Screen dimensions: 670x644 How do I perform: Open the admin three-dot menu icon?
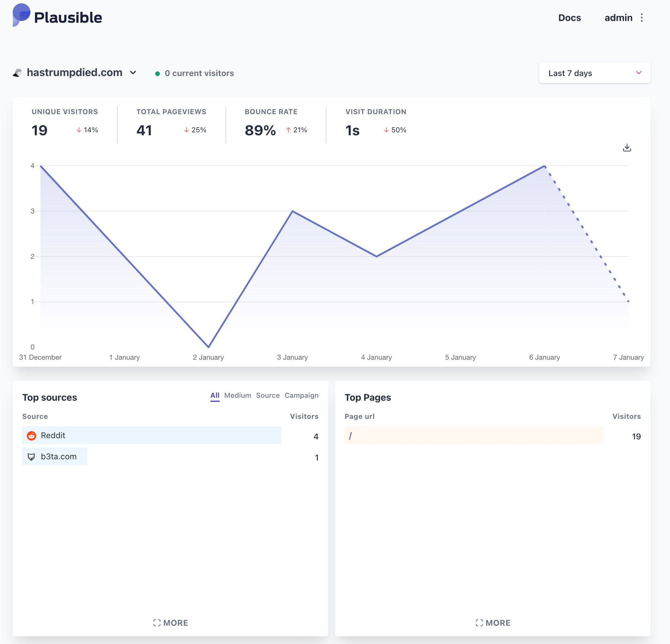[x=642, y=18]
